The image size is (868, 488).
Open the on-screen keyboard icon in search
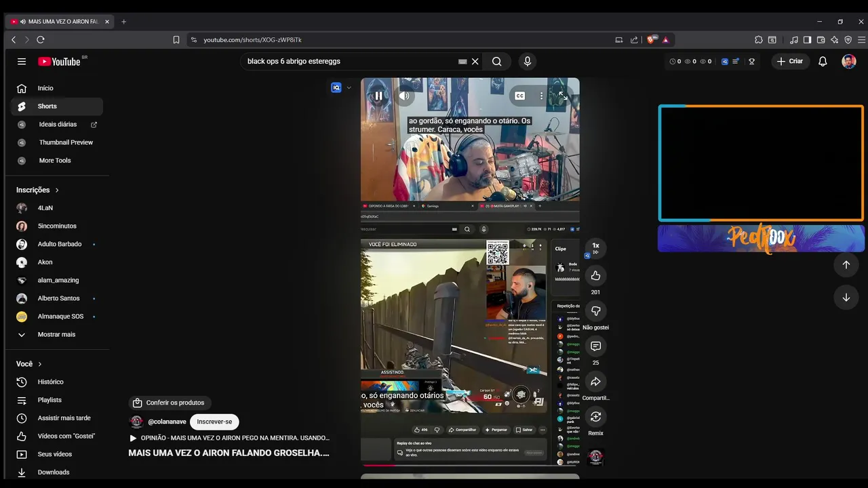pos(462,61)
